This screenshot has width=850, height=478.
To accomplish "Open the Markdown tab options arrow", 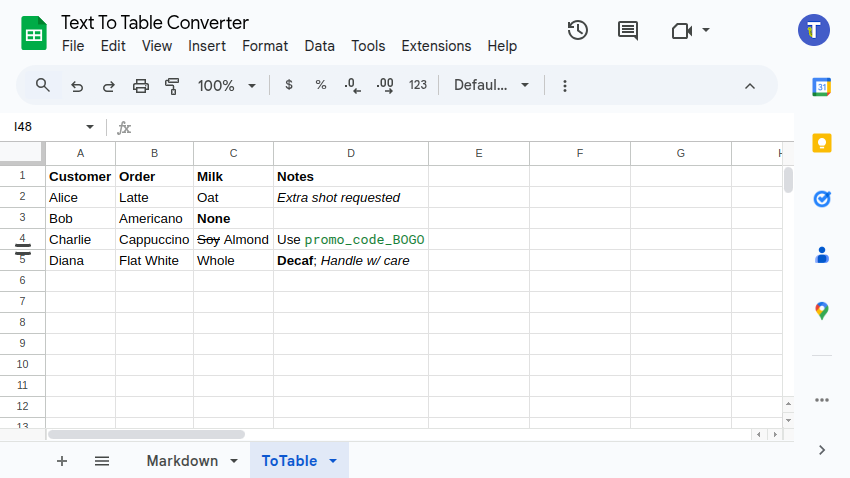I will tap(234, 461).
